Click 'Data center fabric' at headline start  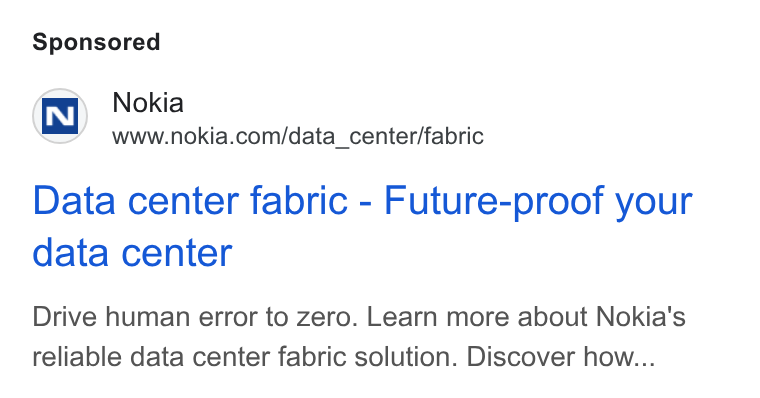pos(190,201)
